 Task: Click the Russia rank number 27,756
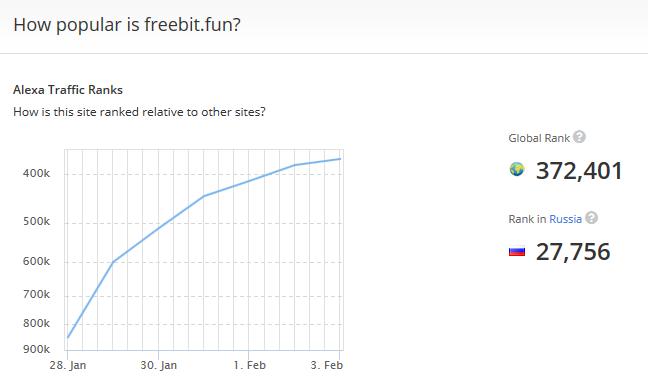tap(573, 252)
